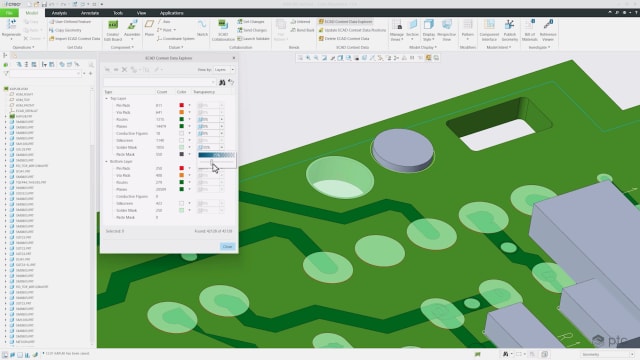Image resolution: width=640 pixels, height=360 pixels.
Task: Click Delete ECAD Context Data
Action: point(344,39)
